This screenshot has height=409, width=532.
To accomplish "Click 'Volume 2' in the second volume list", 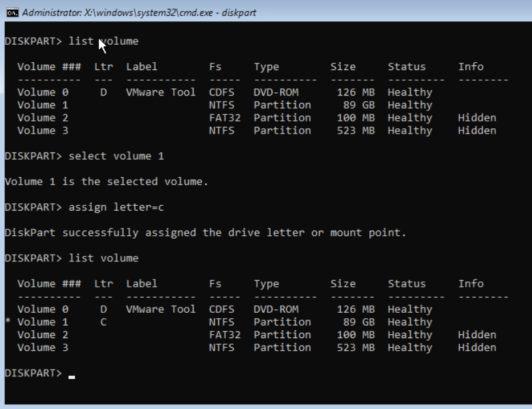I will [x=43, y=335].
